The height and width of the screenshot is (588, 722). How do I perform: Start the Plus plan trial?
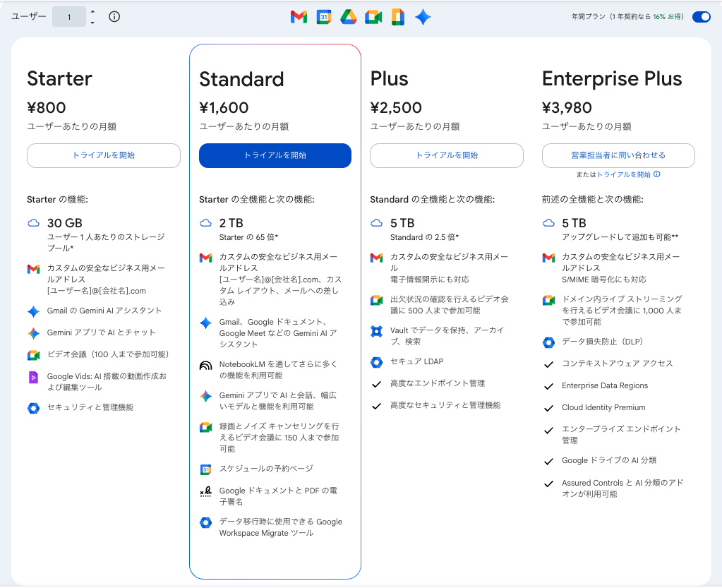(x=447, y=155)
